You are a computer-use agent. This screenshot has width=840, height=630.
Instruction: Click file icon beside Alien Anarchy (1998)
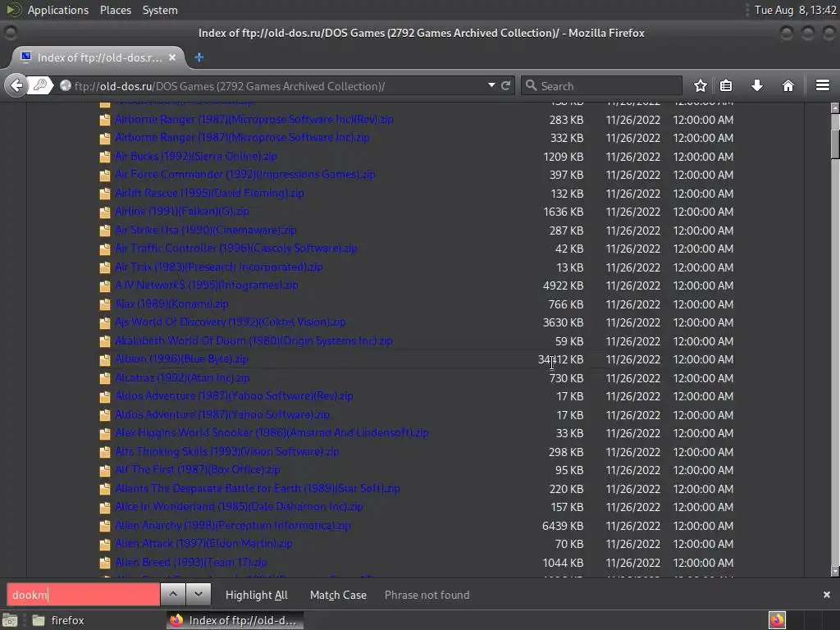(105, 526)
